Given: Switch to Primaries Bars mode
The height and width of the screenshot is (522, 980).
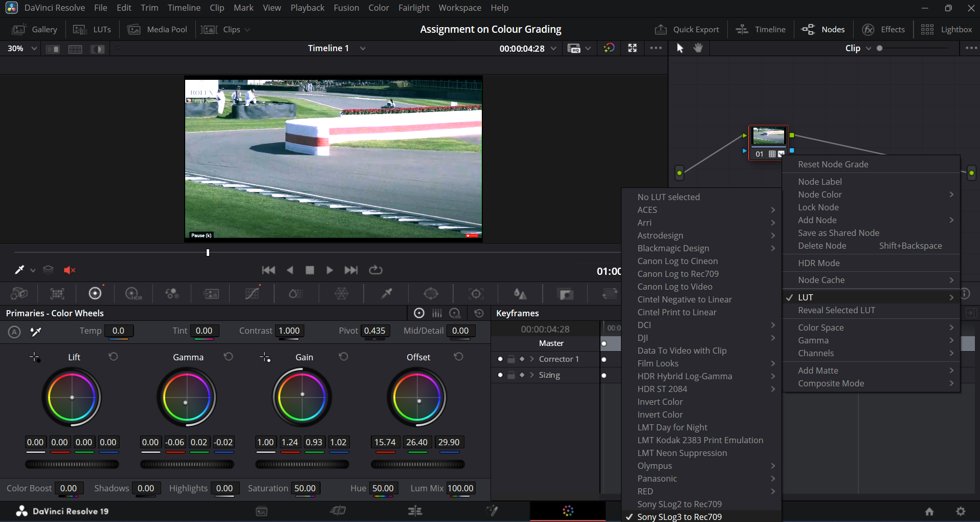Looking at the screenshot, I should (437, 313).
